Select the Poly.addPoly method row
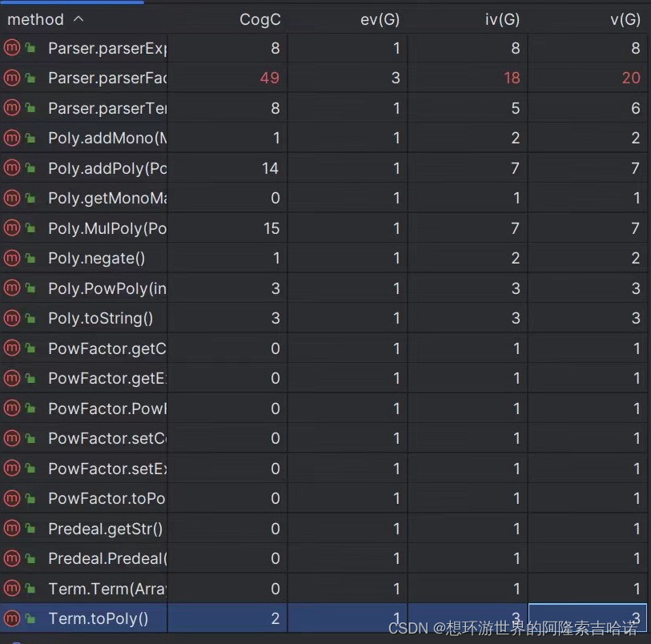 323,168
